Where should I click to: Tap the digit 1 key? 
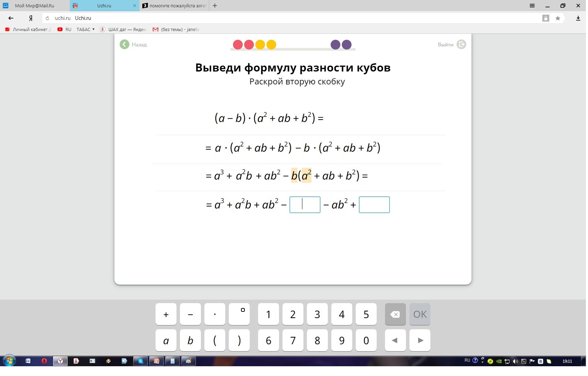tap(269, 314)
